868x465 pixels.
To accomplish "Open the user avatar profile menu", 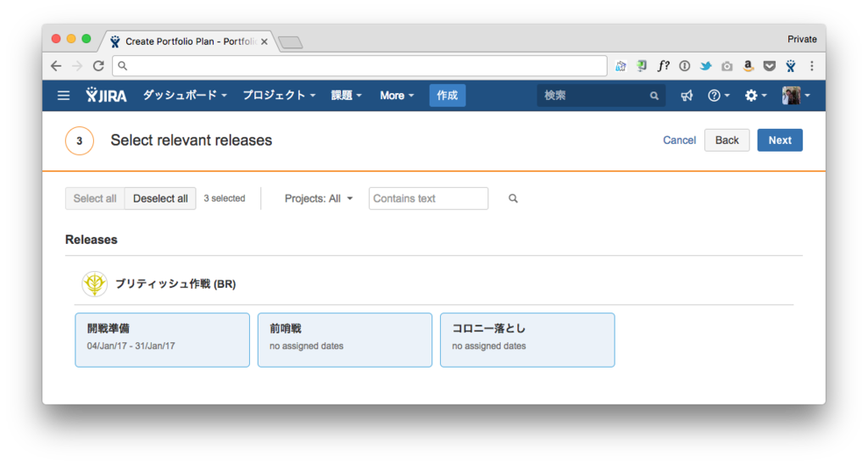I will 796,96.
